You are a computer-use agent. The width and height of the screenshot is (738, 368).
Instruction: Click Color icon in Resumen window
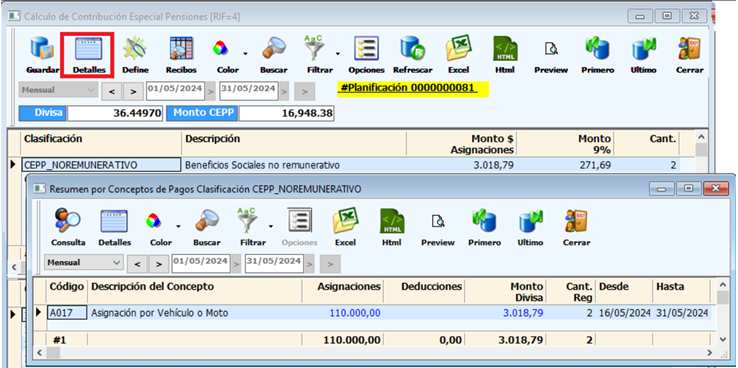tap(154, 221)
